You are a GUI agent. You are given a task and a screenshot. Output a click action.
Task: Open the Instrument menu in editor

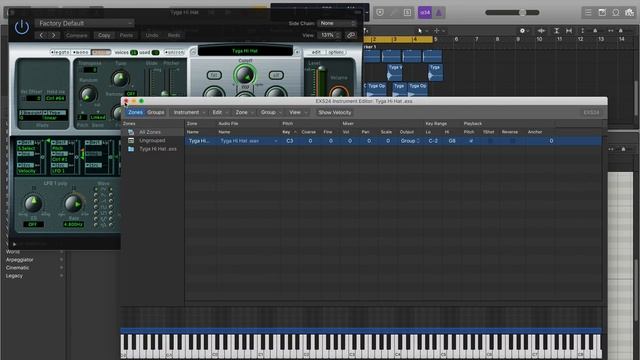[189, 112]
